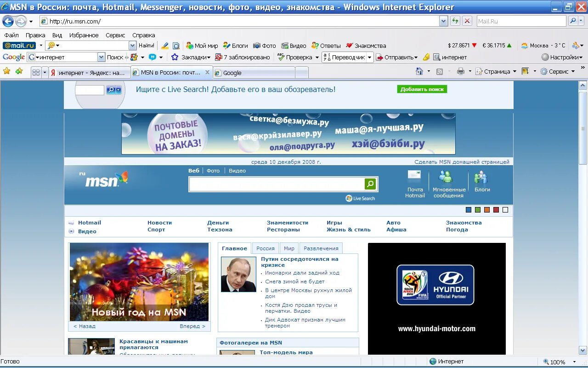588x368 pixels.
Task: Click the Stop loading red X icon
Action: tap(467, 21)
